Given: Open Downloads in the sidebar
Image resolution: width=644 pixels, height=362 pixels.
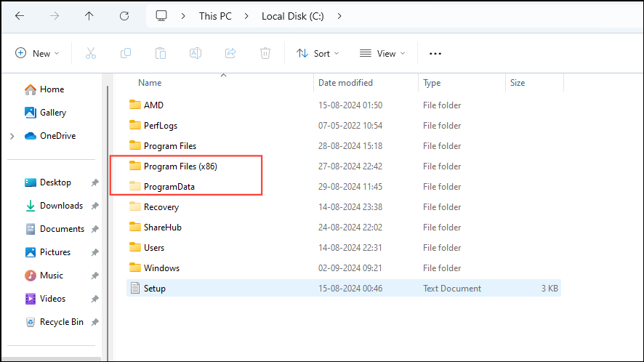Looking at the screenshot, I should (61, 206).
